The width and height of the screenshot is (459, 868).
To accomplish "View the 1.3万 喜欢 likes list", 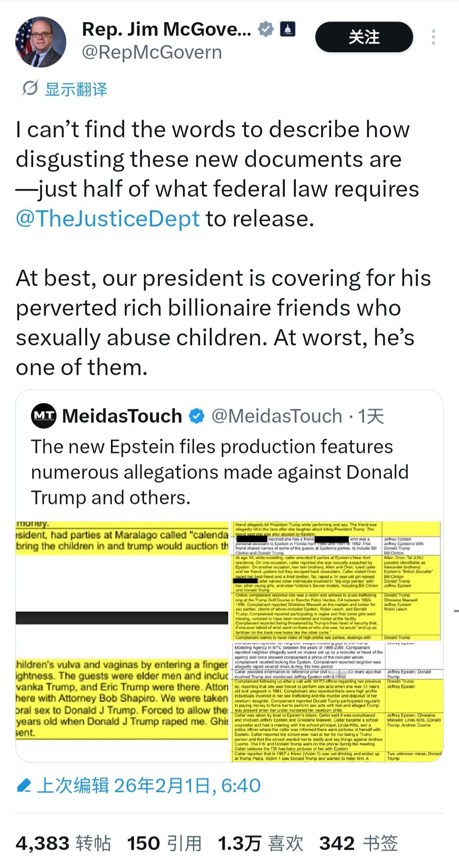I will [260, 843].
